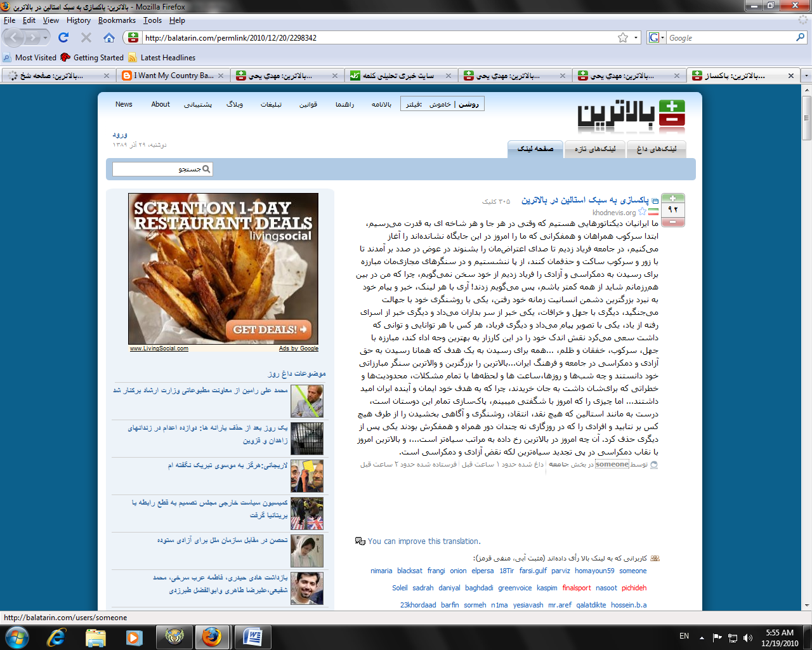Select the لینک‌های تازه site tab
This screenshot has height=650, width=812.
pyautogui.click(x=595, y=149)
